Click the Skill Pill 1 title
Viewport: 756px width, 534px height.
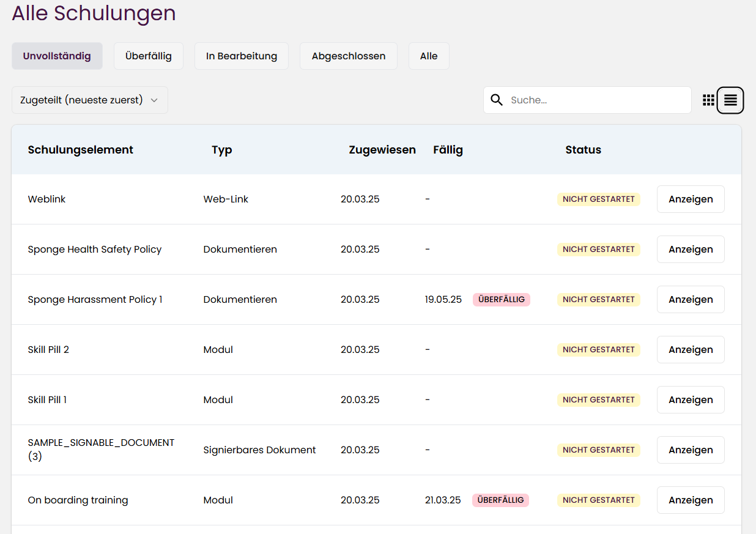pos(47,399)
